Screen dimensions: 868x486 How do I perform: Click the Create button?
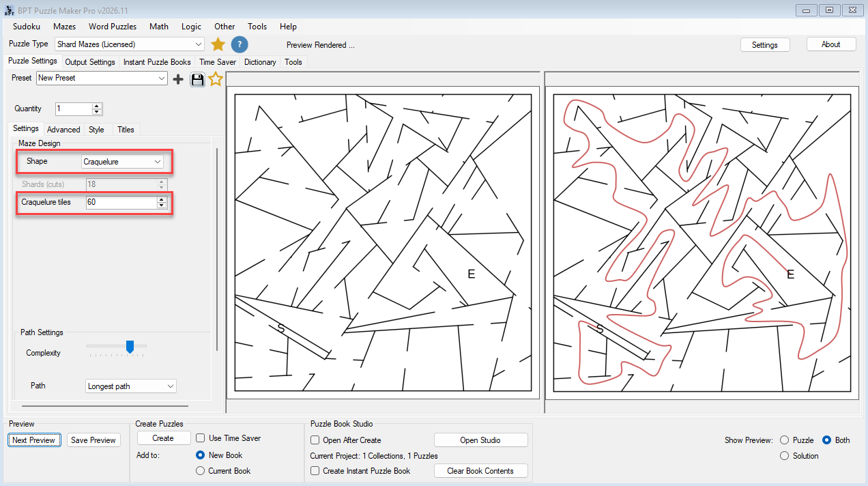coord(163,438)
